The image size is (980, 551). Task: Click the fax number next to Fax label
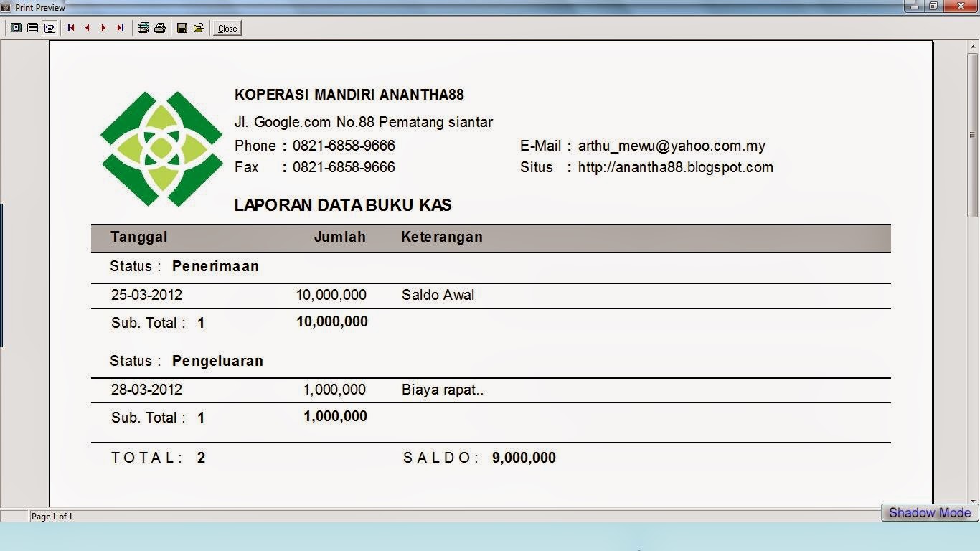[x=344, y=167]
